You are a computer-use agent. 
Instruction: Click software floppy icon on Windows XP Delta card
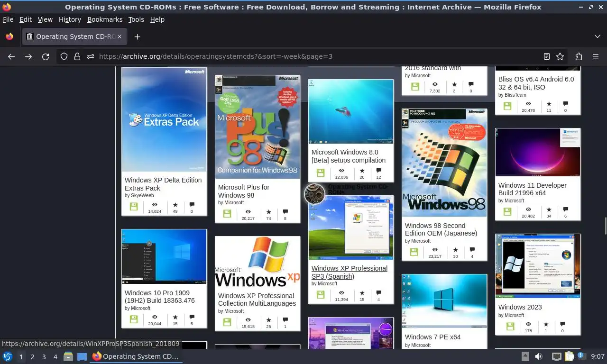click(x=134, y=207)
